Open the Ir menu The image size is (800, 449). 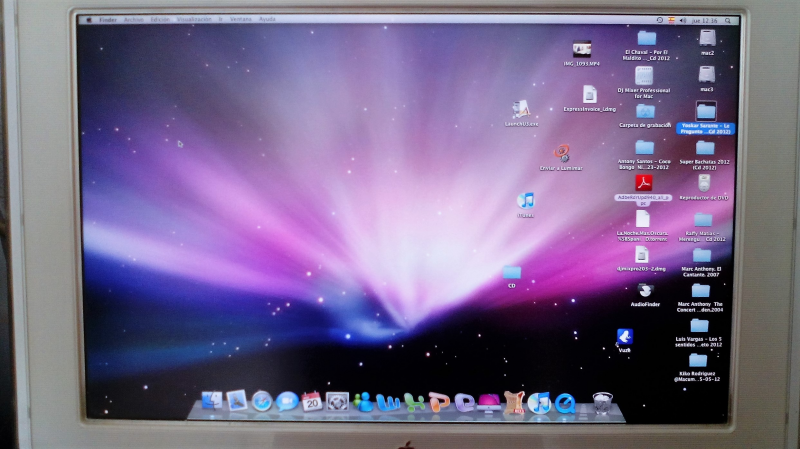click(220, 20)
